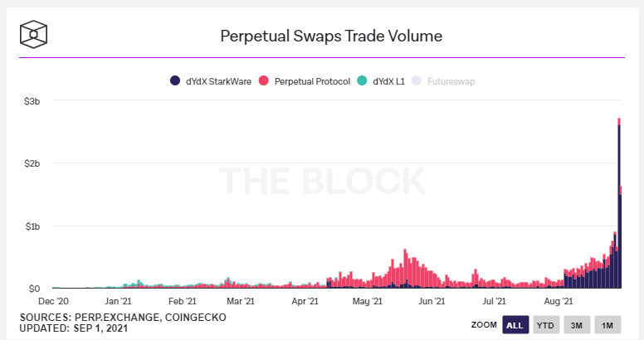
Task: Toggle Perpetual Protocol red legend dot
Action: (264, 80)
